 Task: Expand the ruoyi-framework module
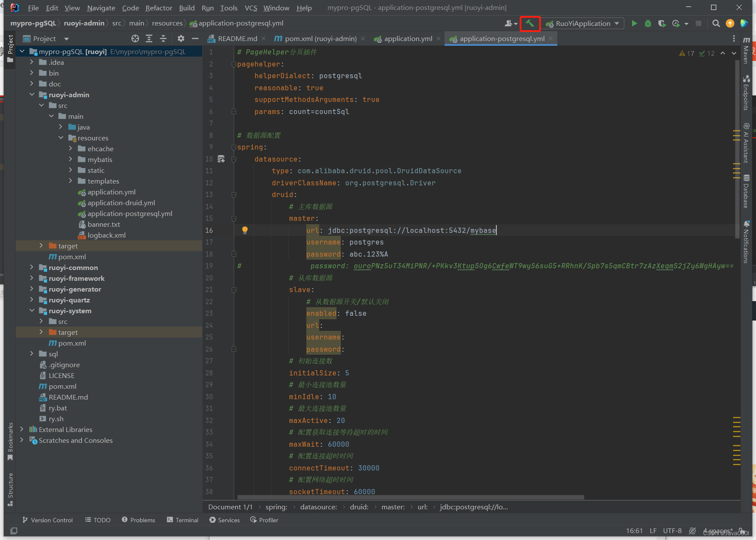pyautogui.click(x=32, y=278)
